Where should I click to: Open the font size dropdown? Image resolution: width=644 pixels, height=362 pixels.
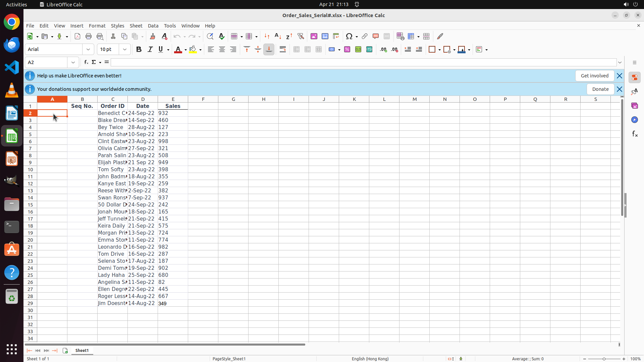125,50
